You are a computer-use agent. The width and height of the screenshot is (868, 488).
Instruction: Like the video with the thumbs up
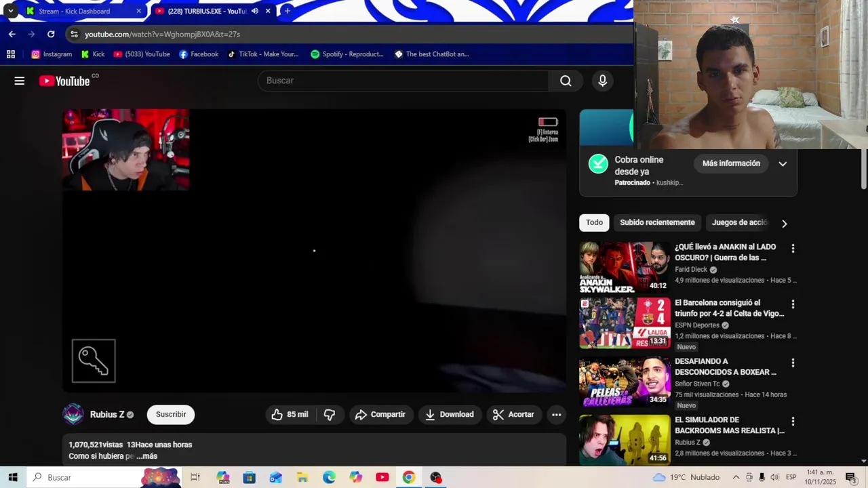click(x=290, y=414)
